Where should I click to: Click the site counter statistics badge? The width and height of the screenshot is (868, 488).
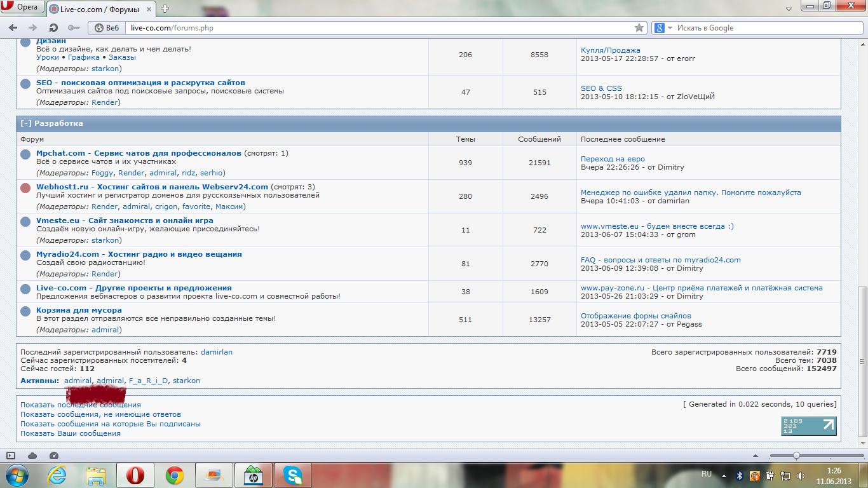pyautogui.click(x=808, y=426)
